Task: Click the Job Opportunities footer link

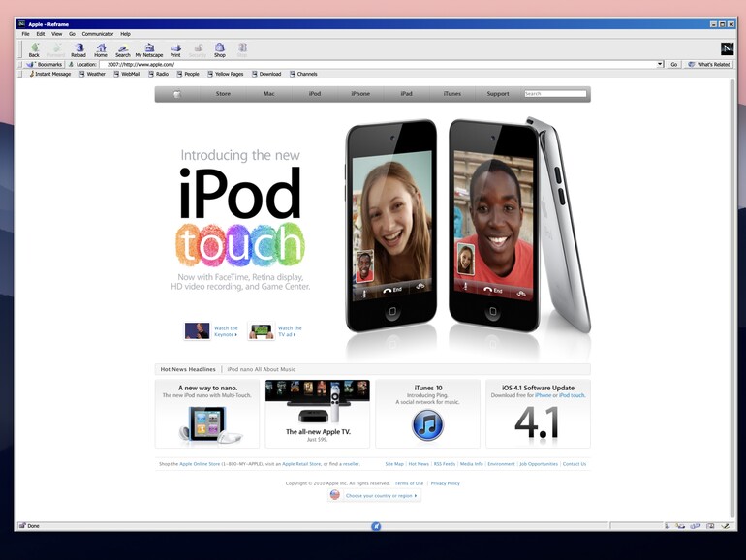Action: click(538, 464)
